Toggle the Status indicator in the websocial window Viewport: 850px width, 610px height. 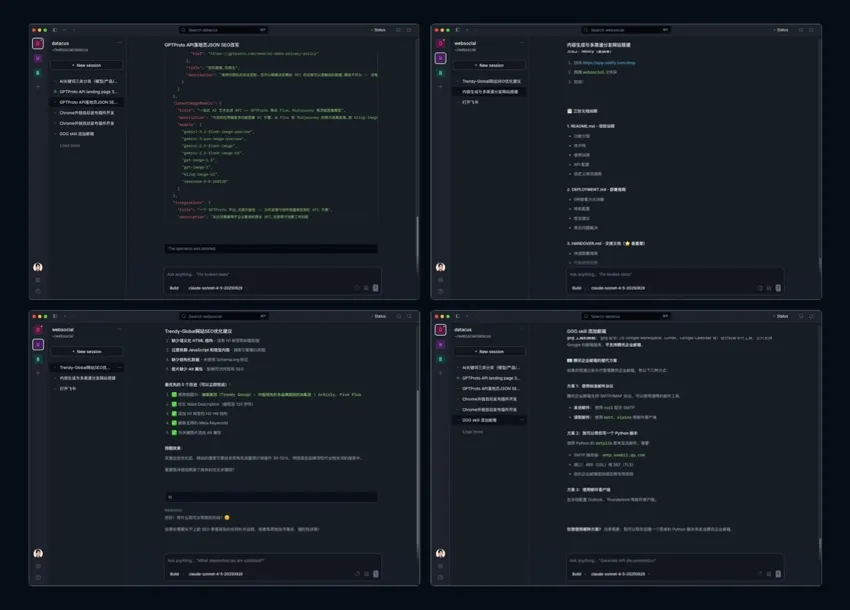pyautogui.click(x=783, y=29)
